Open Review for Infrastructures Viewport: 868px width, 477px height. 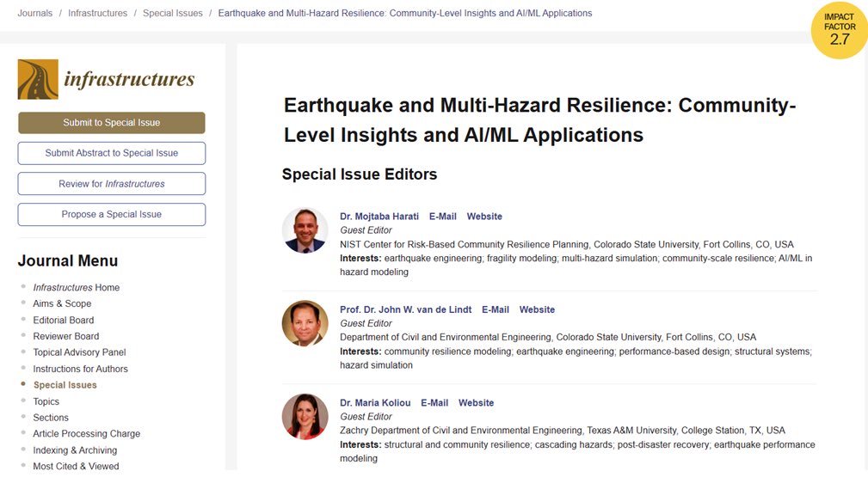point(111,184)
